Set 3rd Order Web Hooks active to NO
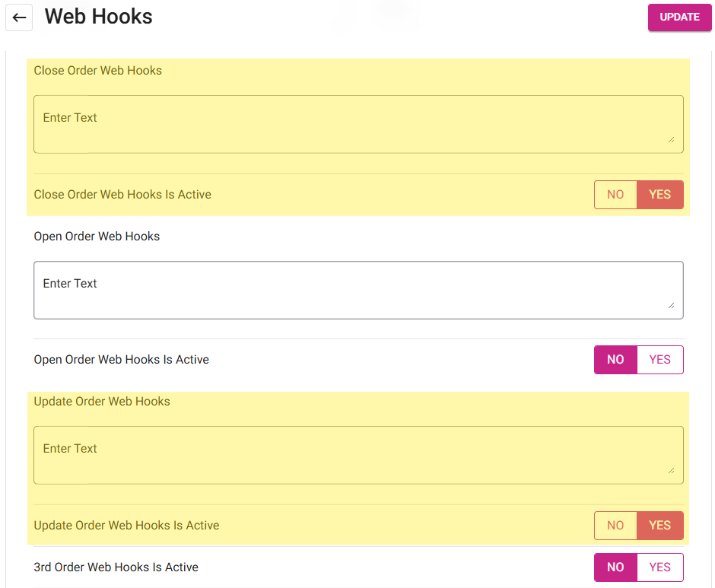The image size is (715, 588). tap(615, 567)
